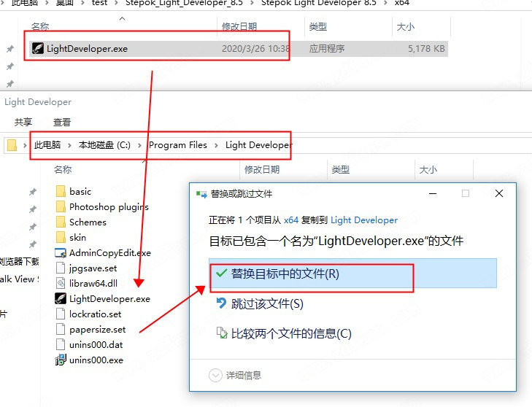Open the Schemes folder icon
This screenshot has width=532, height=407.
61,222
